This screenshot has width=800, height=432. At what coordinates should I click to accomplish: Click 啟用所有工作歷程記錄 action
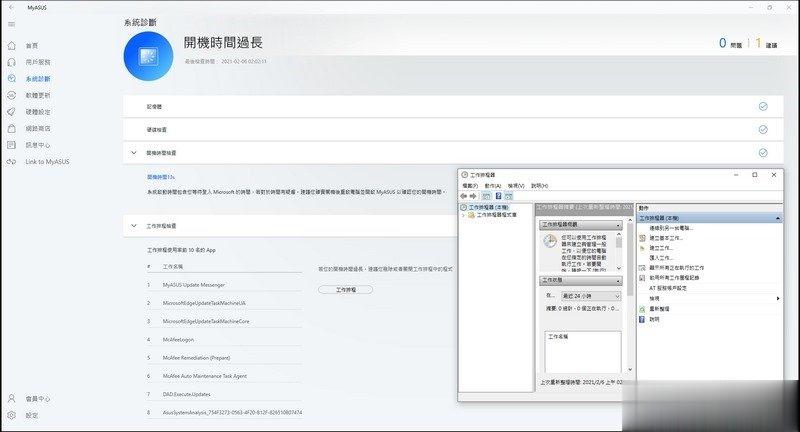tap(674, 278)
